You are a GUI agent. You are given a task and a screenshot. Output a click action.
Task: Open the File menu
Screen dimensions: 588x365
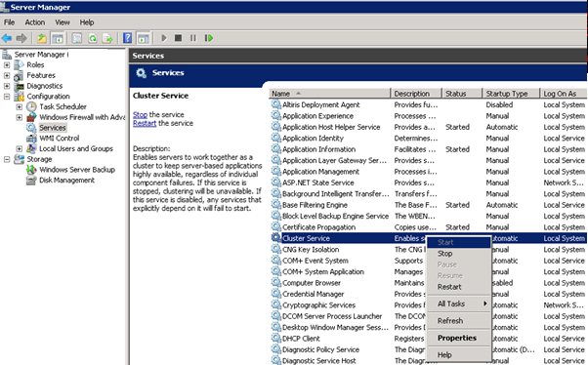(9, 22)
